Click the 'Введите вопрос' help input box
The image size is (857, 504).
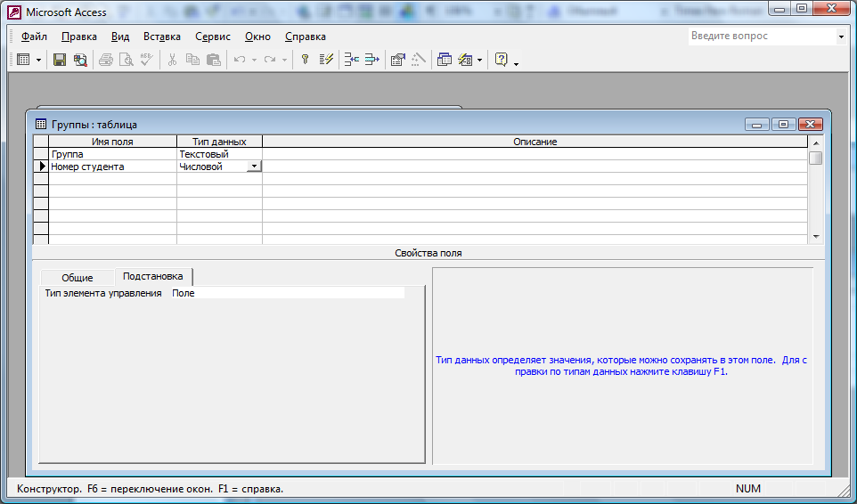(x=762, y=36)
